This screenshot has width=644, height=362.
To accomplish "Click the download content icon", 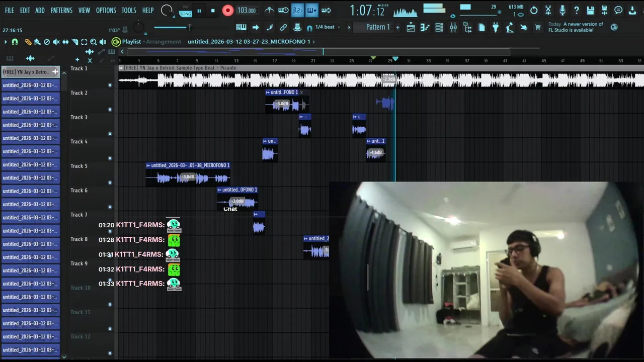I will click(632, 10).
